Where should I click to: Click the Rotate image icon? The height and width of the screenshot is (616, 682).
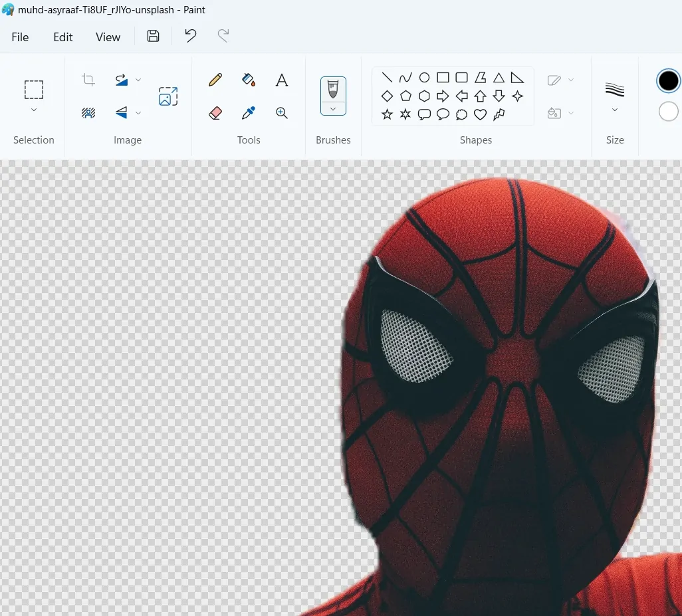pyautogui.click(x=122, y=80)
